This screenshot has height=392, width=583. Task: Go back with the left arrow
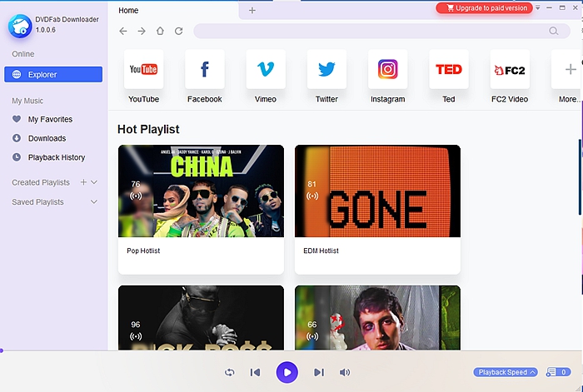(x=123, y=32)
